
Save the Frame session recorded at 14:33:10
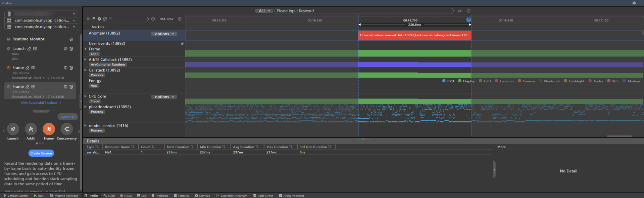(65, 68)
